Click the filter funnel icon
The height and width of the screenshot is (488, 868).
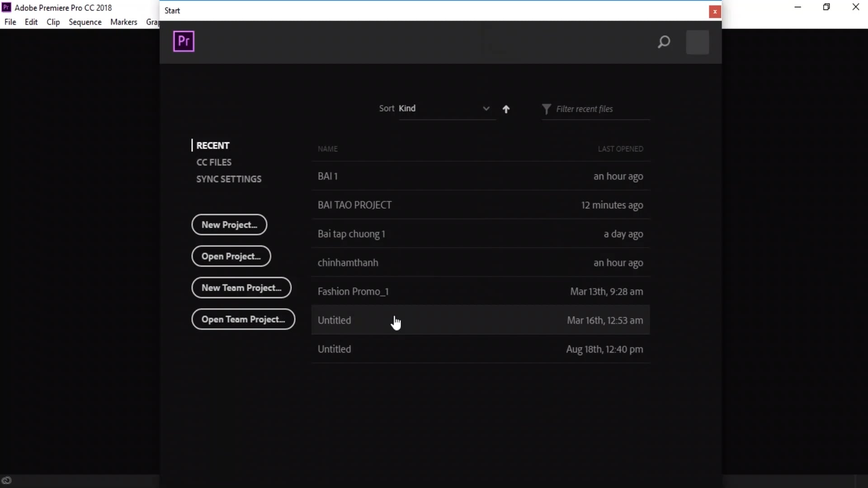pyautogui.click(x=546, y=109)
